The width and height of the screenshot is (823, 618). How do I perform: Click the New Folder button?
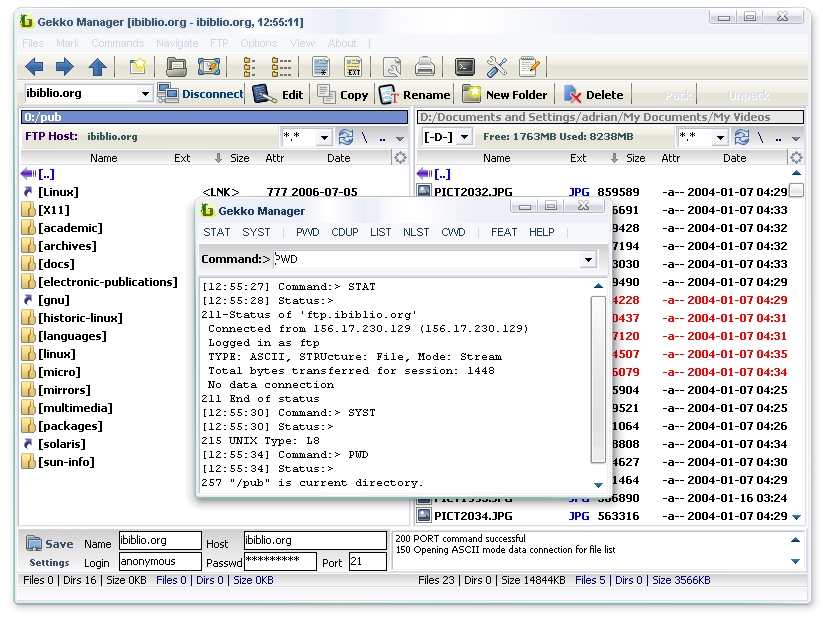pyautogui.click(x=504, y=95)
